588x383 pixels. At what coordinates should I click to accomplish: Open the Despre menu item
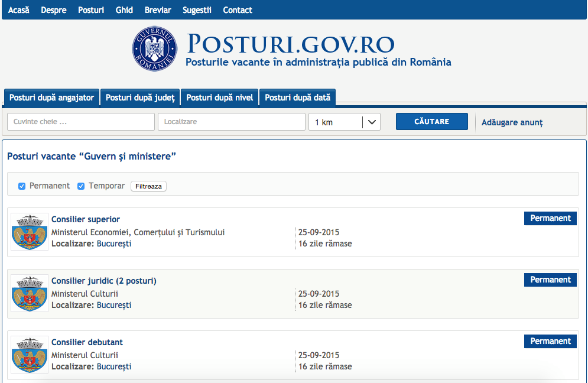(54, 10)
